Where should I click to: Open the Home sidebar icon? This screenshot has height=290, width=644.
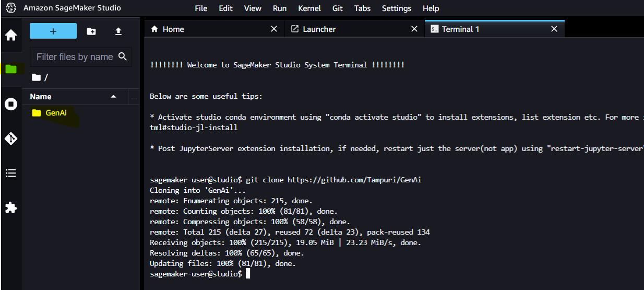pos(11,36)
